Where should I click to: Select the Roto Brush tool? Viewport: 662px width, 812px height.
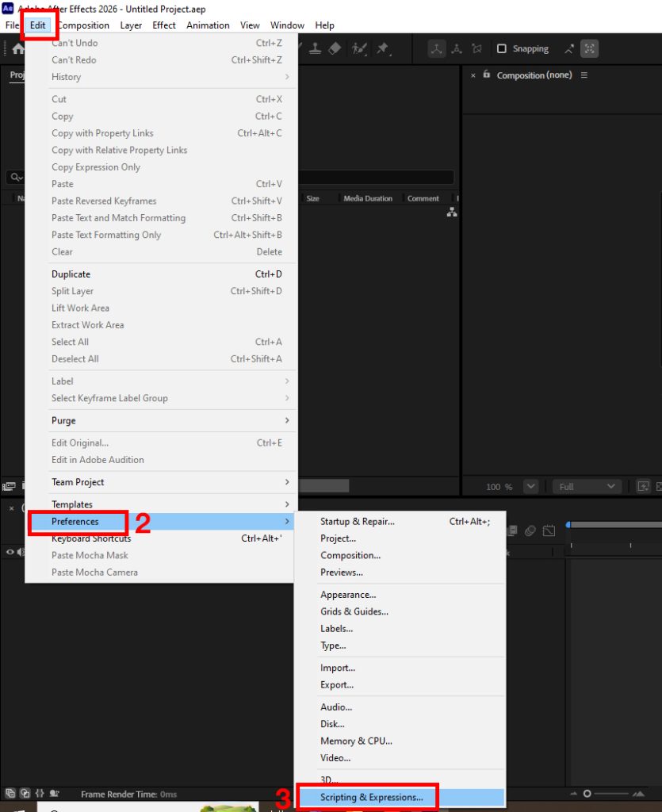click(x=359, y=48)
